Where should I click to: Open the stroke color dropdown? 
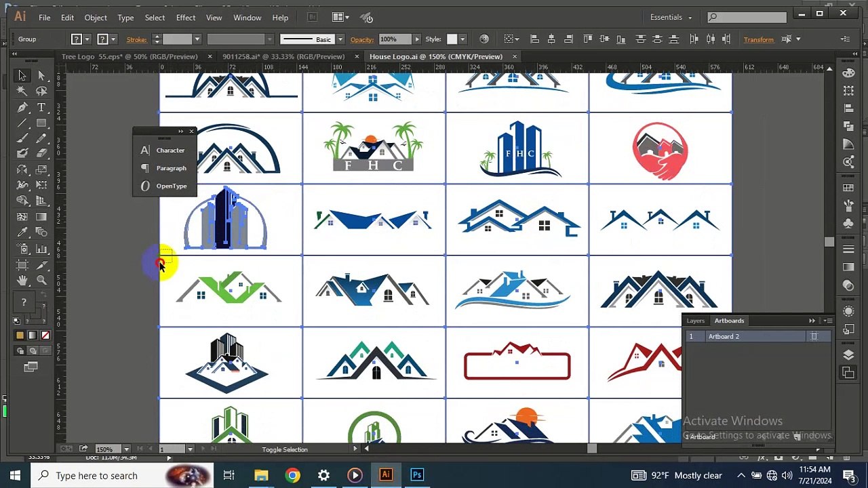point(113,39)
